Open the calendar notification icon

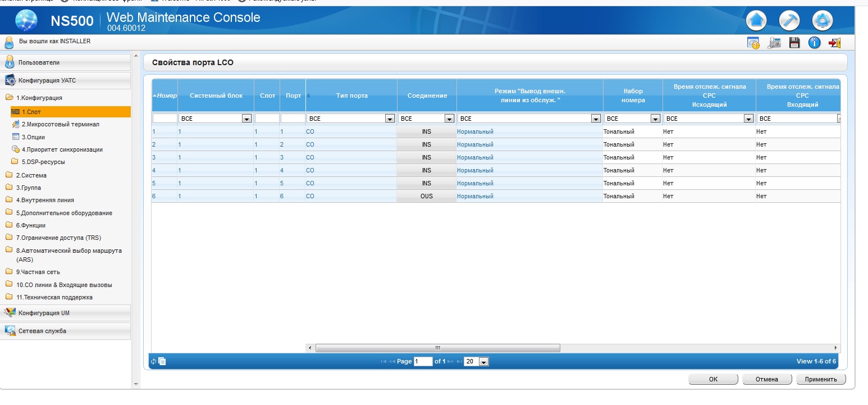tap(753, 43)
